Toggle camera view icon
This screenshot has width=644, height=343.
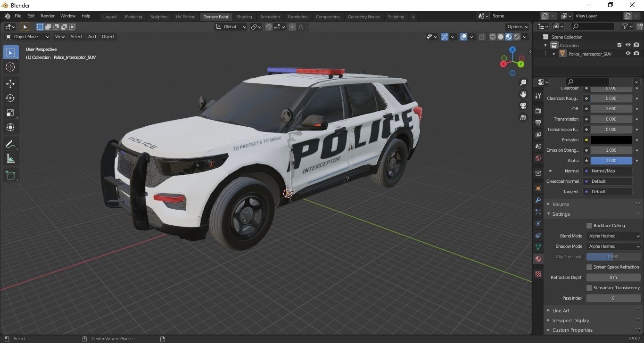pyautogui.click(x=523, y=106)
